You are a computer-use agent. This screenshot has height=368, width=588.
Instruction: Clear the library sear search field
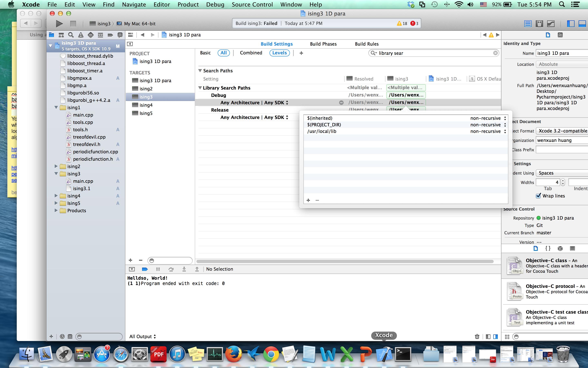click(x=495, y=53)
